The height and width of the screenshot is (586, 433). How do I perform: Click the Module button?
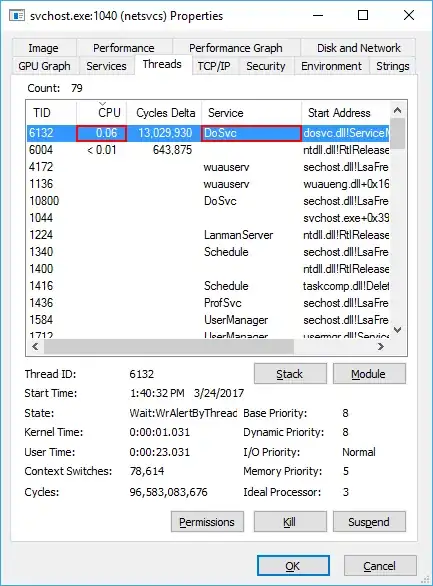pyautogui.click(x=369, y=374)
